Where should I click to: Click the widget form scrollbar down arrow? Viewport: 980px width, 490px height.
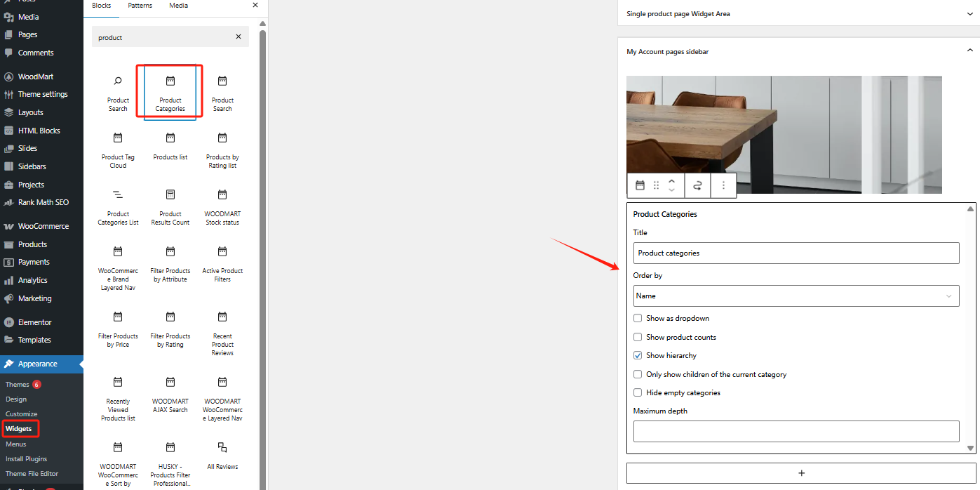[x=970, y=448]
